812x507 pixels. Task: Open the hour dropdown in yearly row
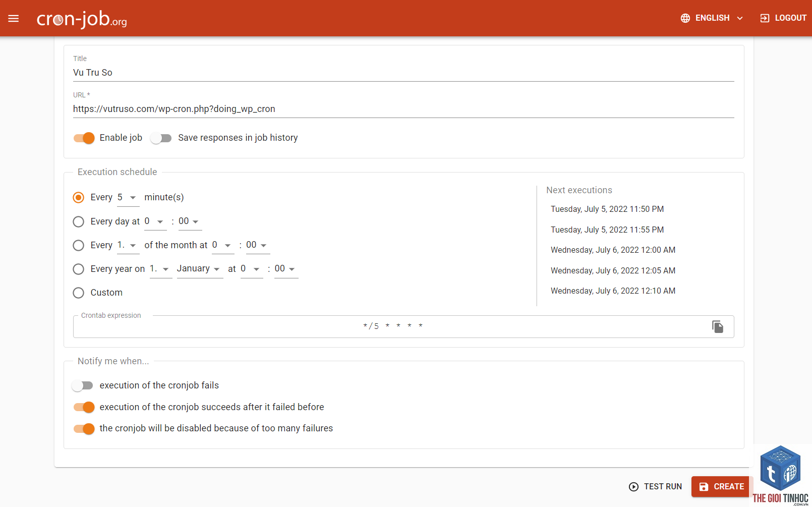click(252, 269)
